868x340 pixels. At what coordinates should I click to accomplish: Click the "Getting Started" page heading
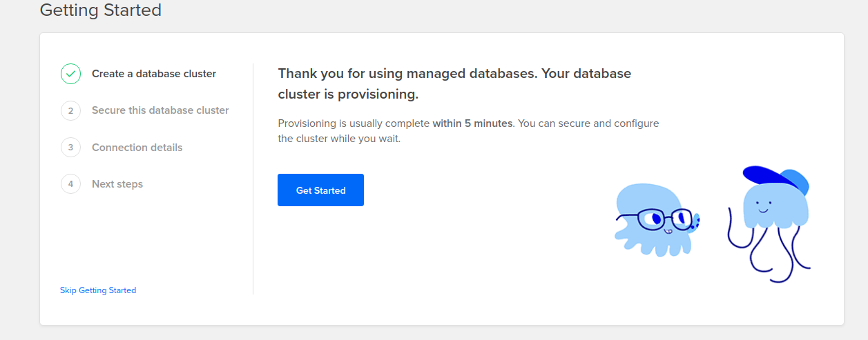click(x=101, y=10)
